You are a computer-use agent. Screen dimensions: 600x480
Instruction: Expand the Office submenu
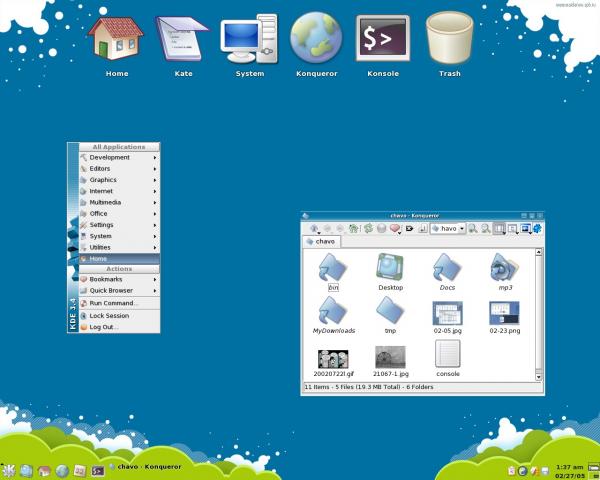coord(119,214)
